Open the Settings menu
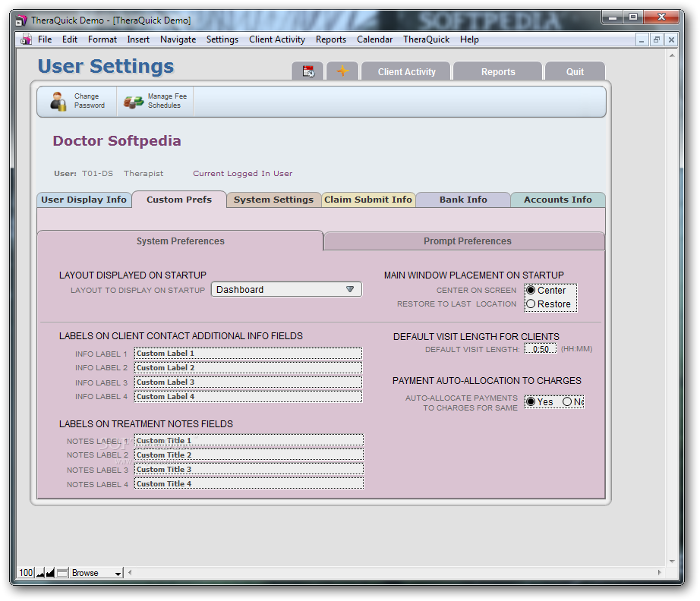This screenshot has width=700, height=601. click(222, 39)
